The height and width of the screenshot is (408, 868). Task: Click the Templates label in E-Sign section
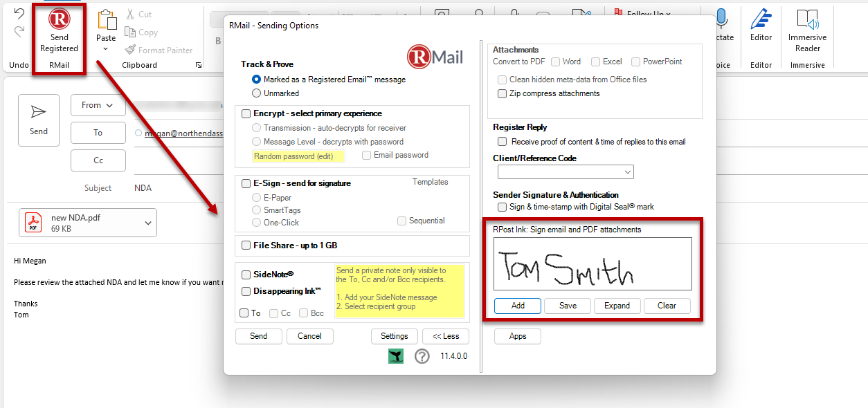431,182
